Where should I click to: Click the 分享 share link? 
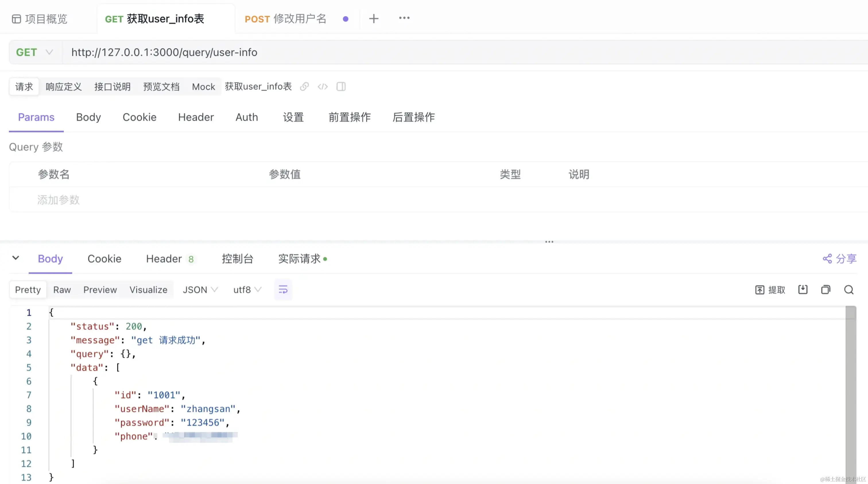coord(840,259)
